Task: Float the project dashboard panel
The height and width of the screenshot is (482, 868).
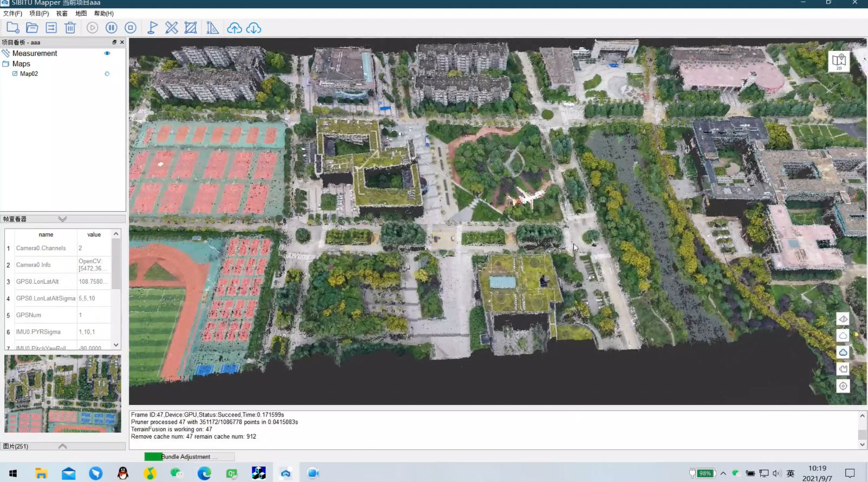Action: 114,42
